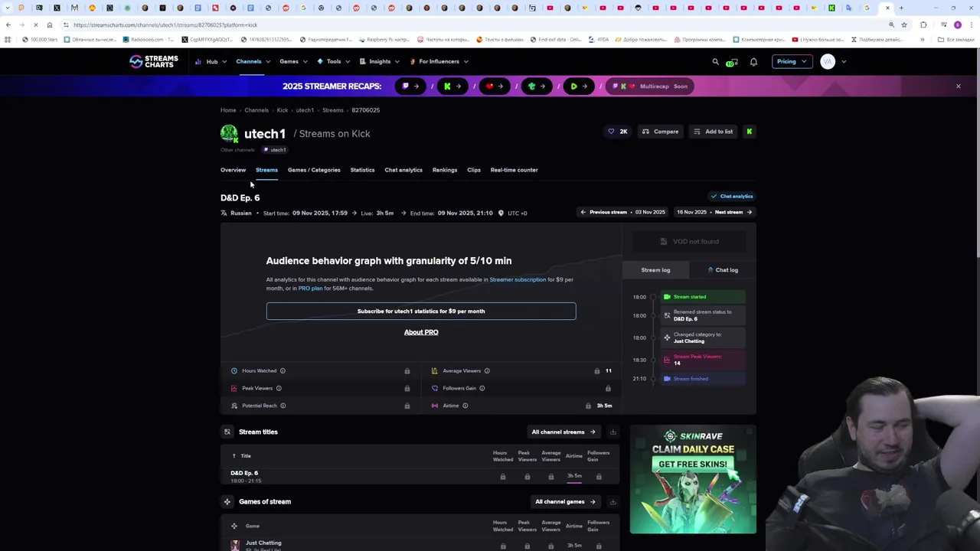
Task: Open the YouTube 2025 recap pill
Action: click(x=495, y=86)
